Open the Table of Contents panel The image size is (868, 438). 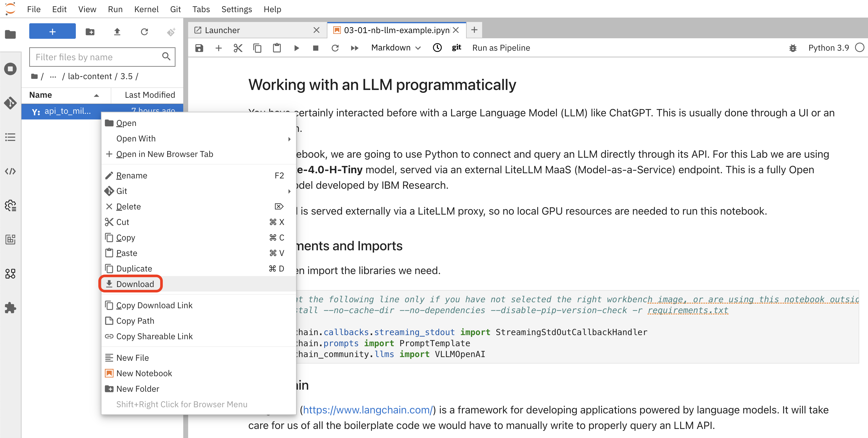[x=10, y=137]
